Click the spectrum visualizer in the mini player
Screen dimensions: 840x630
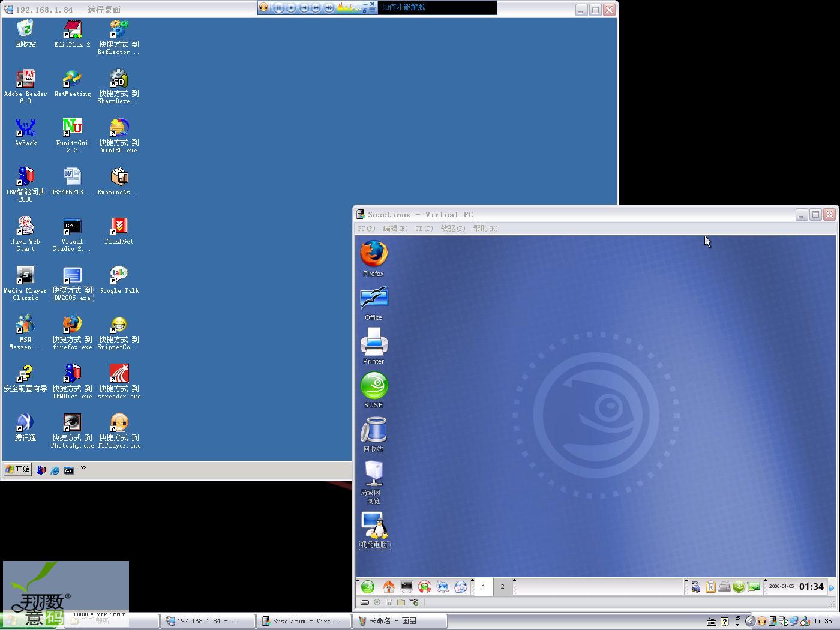coord(349,8)
